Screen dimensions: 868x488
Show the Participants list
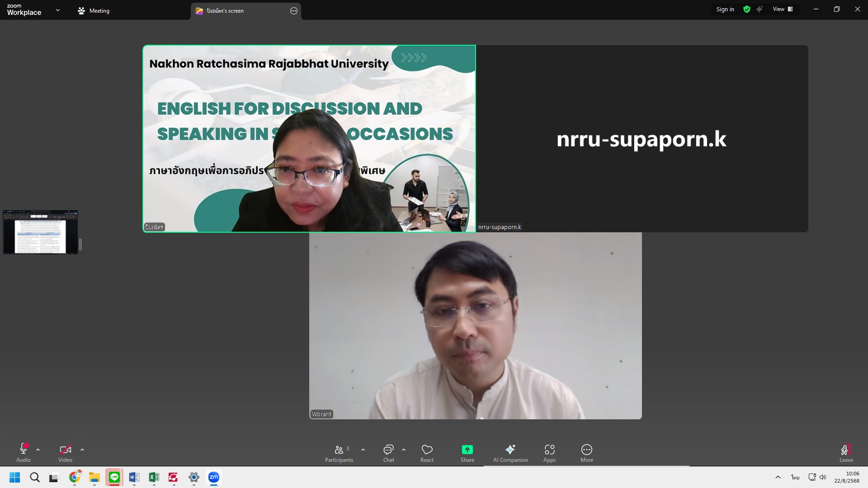pos(339,453)
